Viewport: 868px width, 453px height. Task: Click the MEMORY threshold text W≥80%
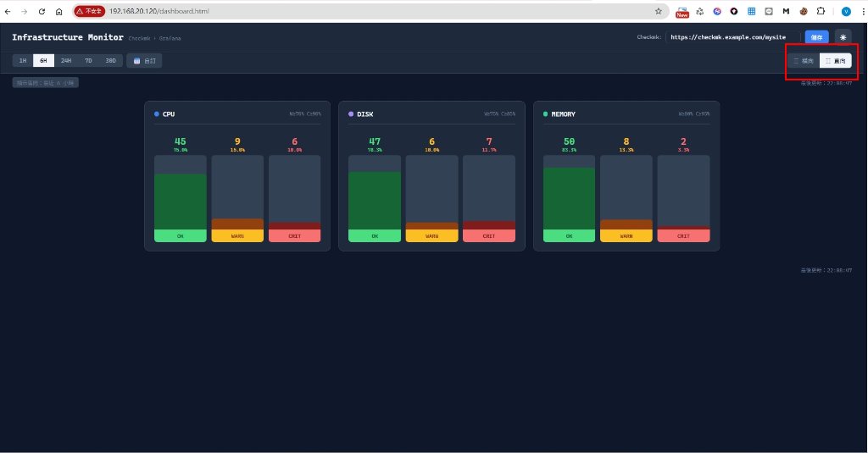(x=686, y=114)
